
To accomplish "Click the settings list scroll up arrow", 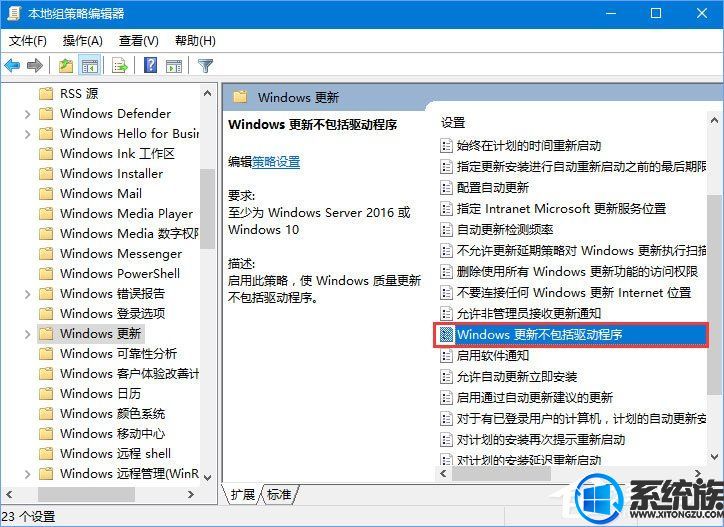I will click(x=714, y=121).
